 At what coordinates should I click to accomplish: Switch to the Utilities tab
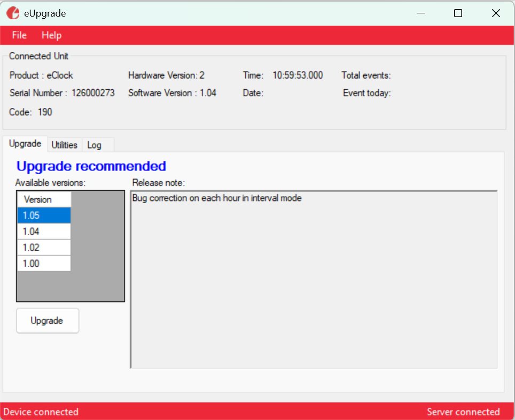64,145
